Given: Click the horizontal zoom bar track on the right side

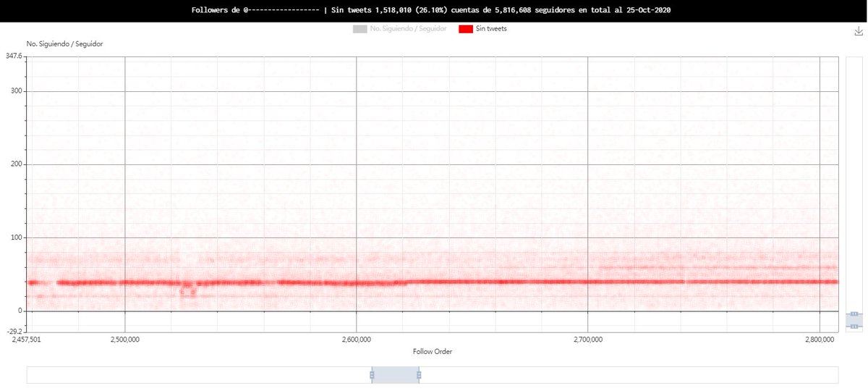Looking at the screenshot, I should pyautogui.click(x=628, y=375).
